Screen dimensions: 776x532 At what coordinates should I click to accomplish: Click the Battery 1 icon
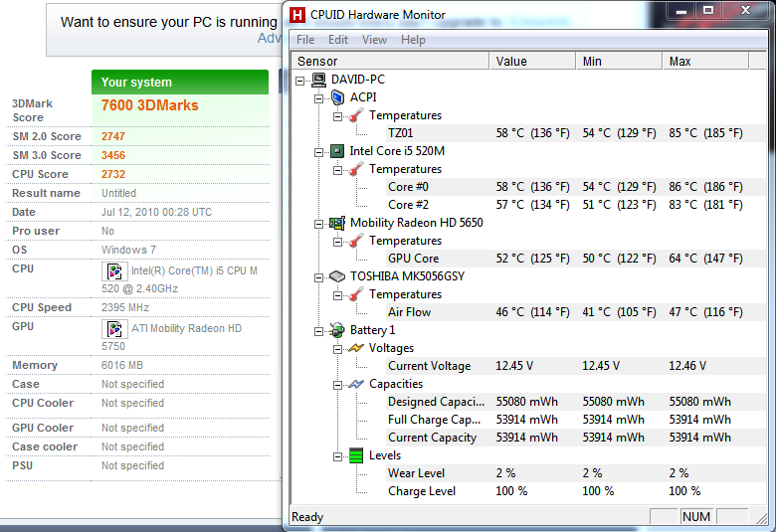point(337,330)
